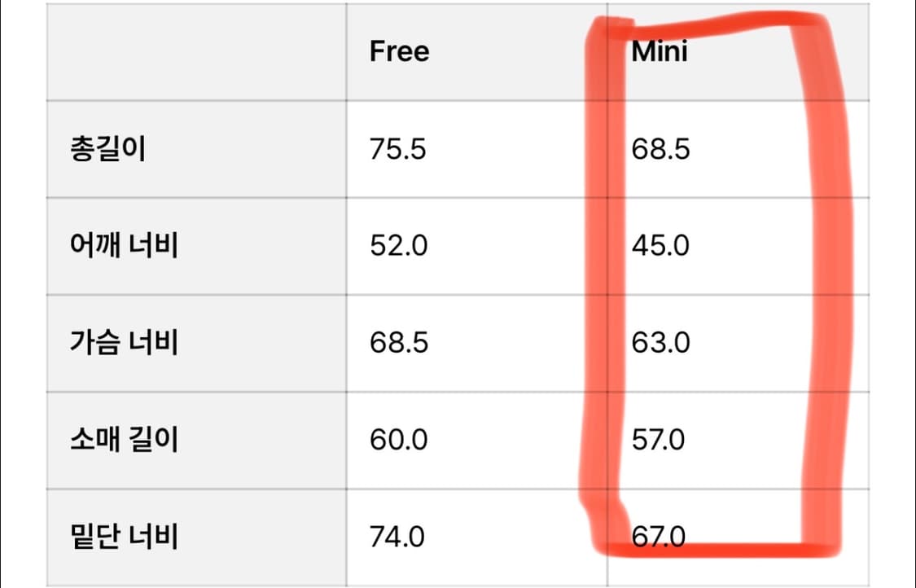916x588 pixels.
Task: Click the Mini column header
Action: [x=660, y=51]
